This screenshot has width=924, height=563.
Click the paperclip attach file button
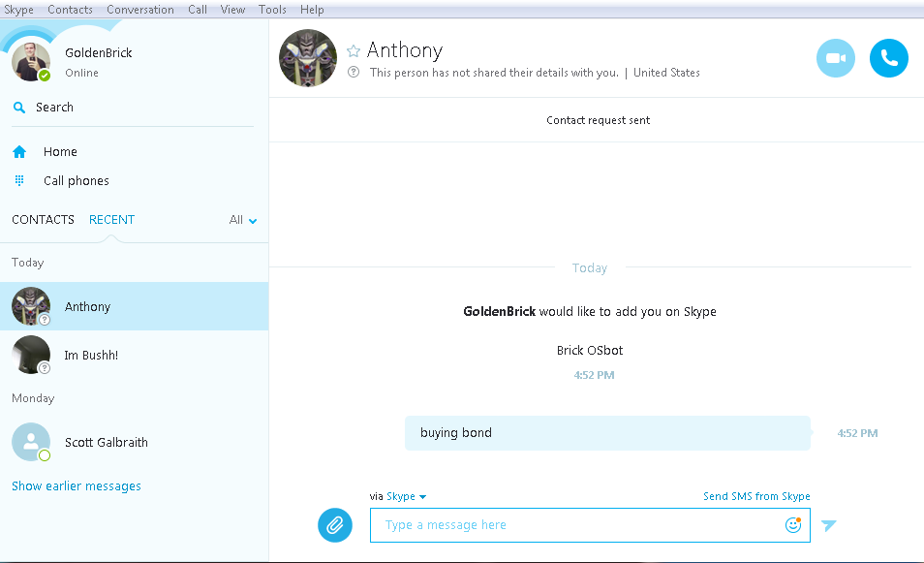point(335,524)
